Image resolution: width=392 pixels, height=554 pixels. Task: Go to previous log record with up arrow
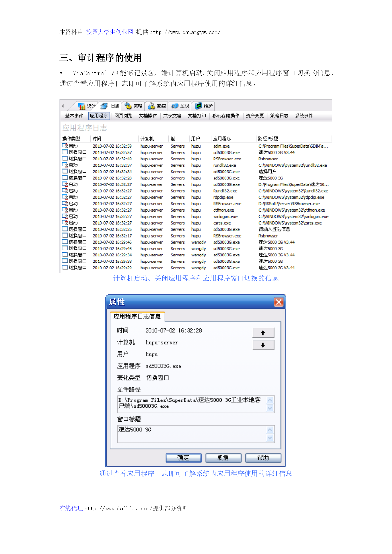[263, 333]
